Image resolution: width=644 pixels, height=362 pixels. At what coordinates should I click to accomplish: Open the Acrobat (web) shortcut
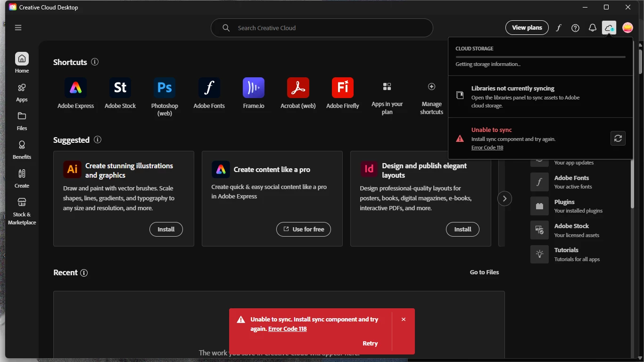(x=298, y=93)
